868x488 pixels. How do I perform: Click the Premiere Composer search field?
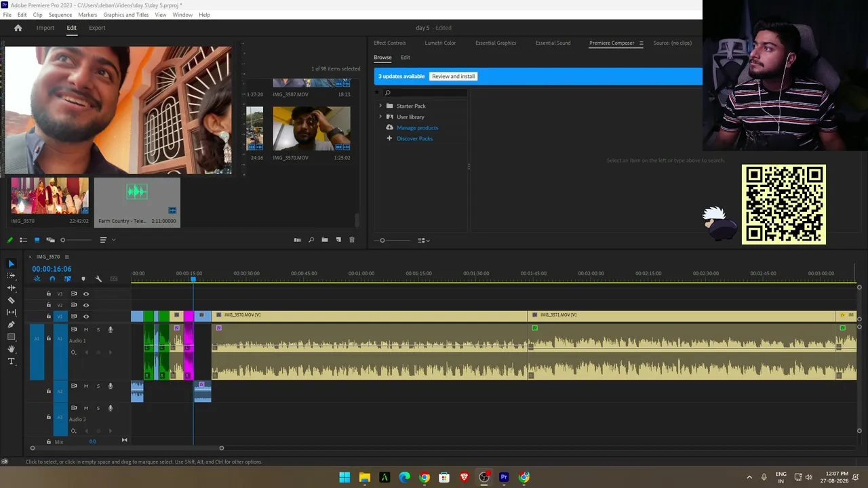pyautogui.click(x=426, y=93)
